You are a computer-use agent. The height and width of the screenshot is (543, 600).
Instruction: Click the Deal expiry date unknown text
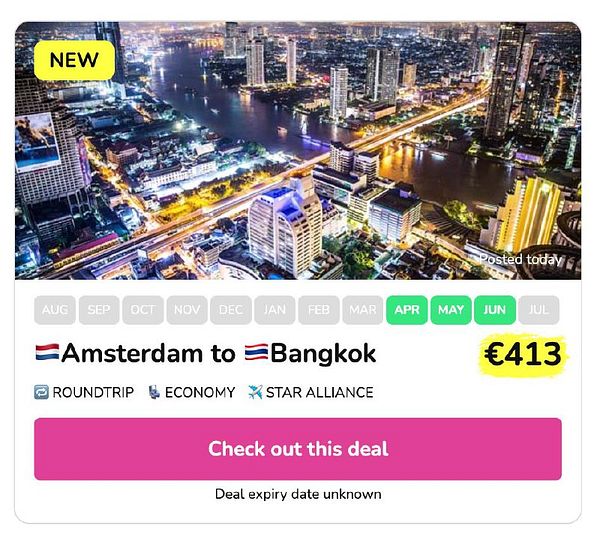[298, 494]
